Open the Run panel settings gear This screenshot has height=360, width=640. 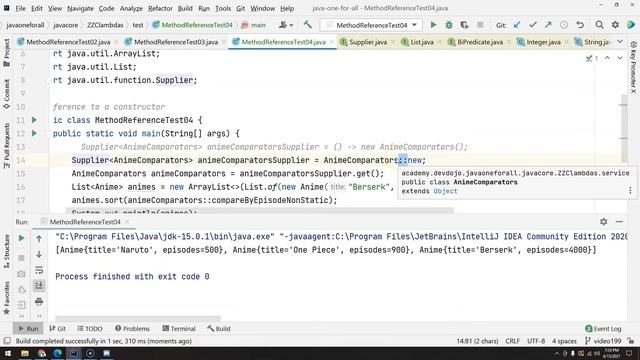coord(603,222)
